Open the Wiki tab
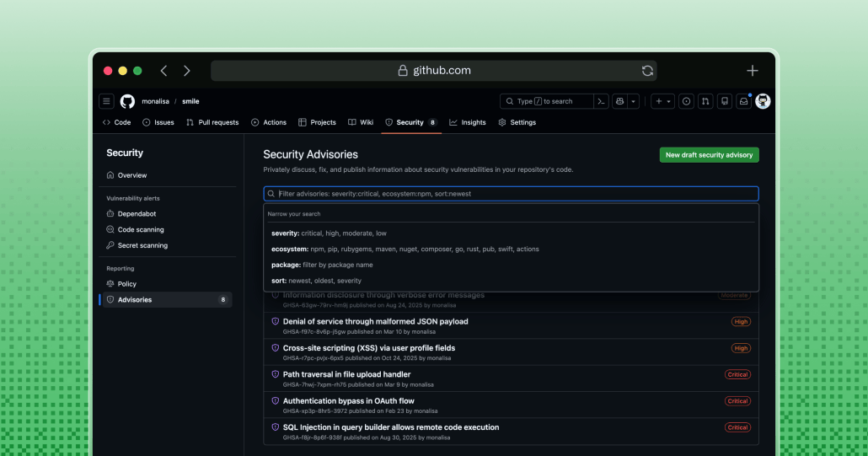Image resolution: width=868 pixels, height=456 pixels. [361, 122]
